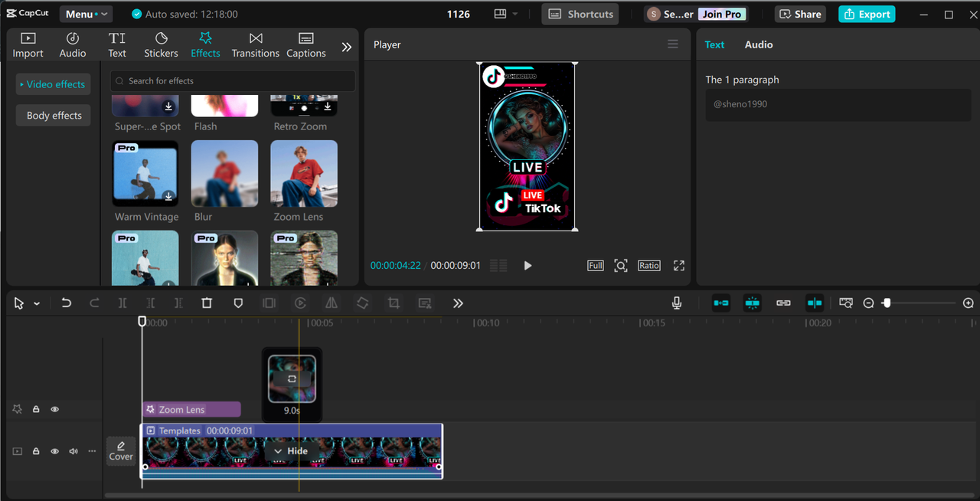Enter full screen preview
The width and height of the screenshot is (980, 501).
[678, 265]
